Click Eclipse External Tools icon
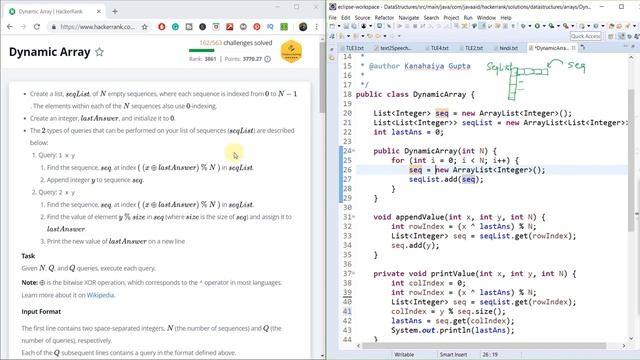The width and height of the screenshot is (640, 360). pyautogui.click(x=566, y=26)
